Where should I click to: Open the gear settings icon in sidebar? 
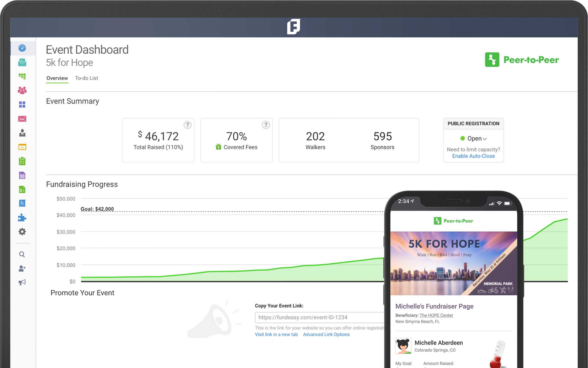[x=22, y=231]
